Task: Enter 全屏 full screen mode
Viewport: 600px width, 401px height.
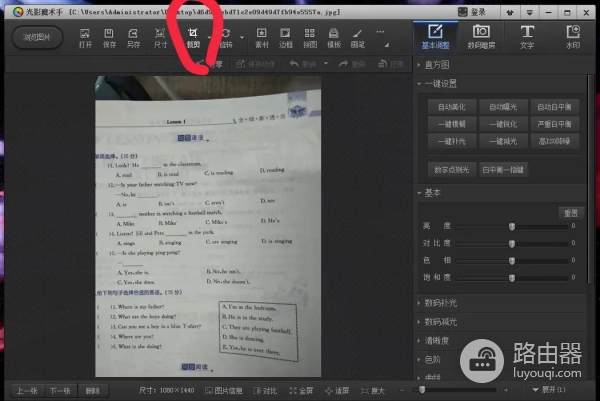Action: coord(301,390)
